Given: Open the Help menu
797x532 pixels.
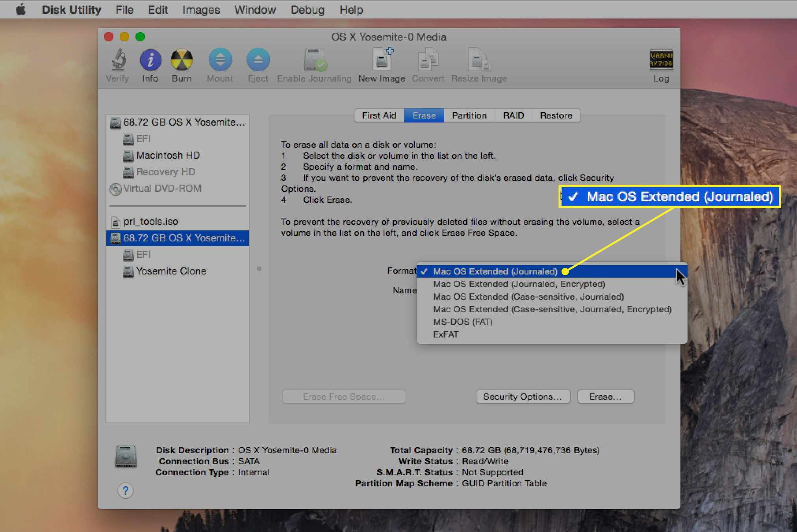Looking at the screenshot, I should click(x=351, y=9).
